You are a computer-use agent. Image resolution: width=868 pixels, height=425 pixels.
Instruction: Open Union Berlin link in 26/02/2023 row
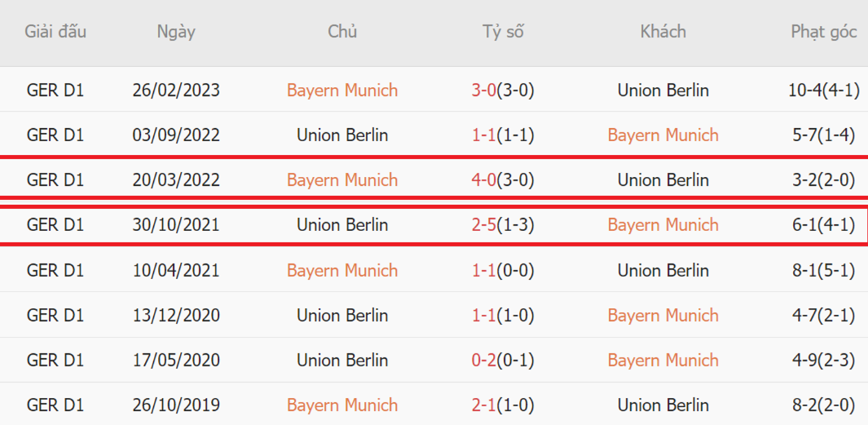(x=663, y=91)
